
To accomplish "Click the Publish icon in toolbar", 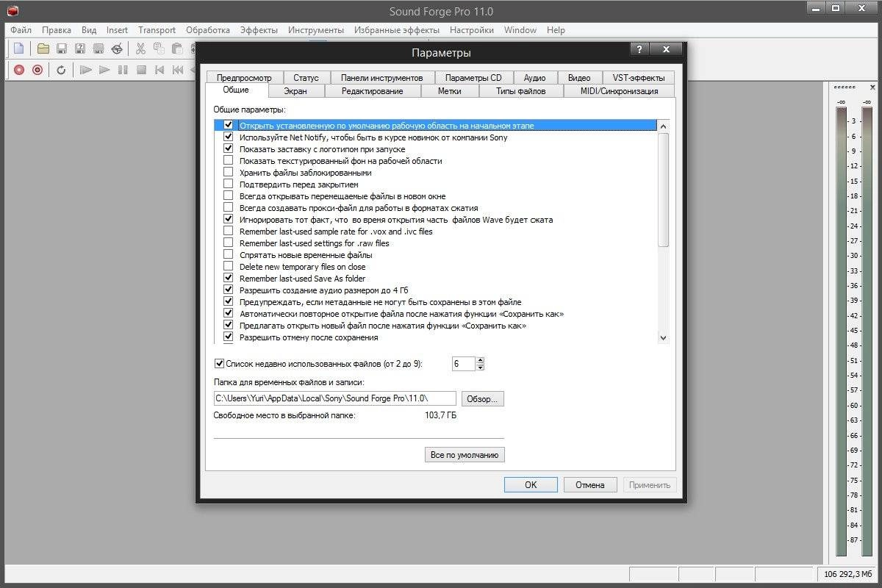I will [x=117, y=49].
